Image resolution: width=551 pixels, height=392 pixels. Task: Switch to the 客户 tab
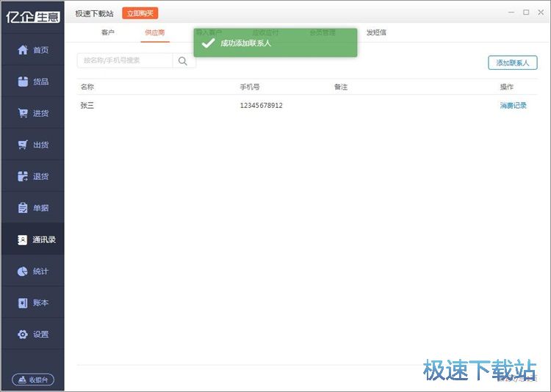(108, 32)
